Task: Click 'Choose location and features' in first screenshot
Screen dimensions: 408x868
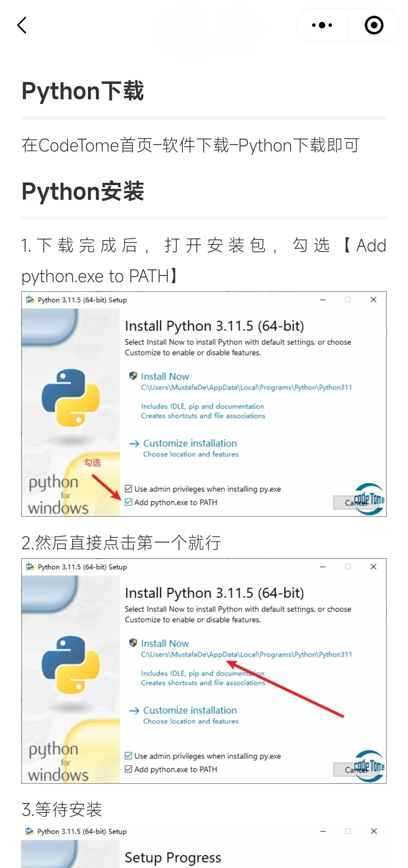Action: pos(191,454)
